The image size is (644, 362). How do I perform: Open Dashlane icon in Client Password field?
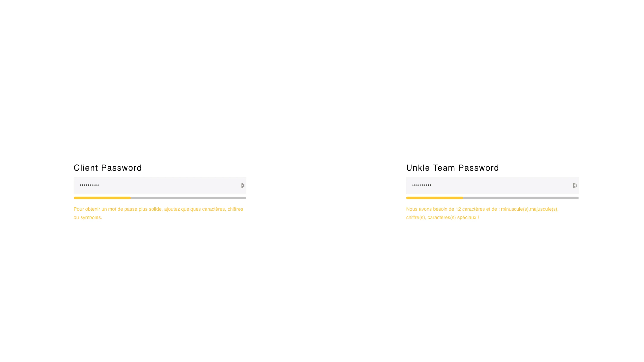(242, 185)
